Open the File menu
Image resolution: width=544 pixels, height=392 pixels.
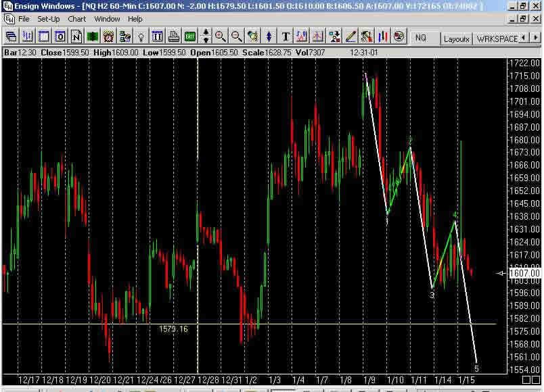click(24, 19)
